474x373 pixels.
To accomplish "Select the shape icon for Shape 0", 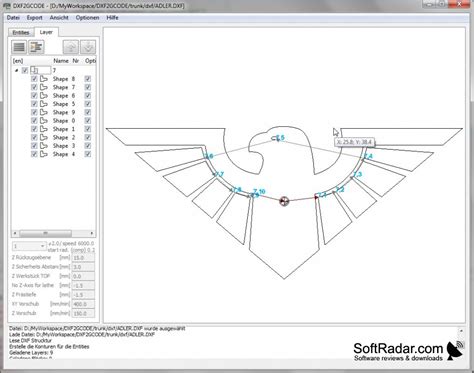I will pyautogui.click(x=44, y=121).
